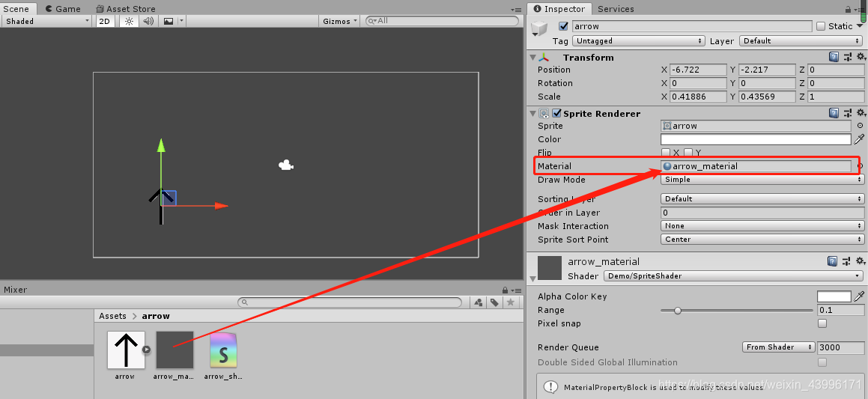Lock the Project panel
The image size is (868, 399).
(x=505, y=290)
